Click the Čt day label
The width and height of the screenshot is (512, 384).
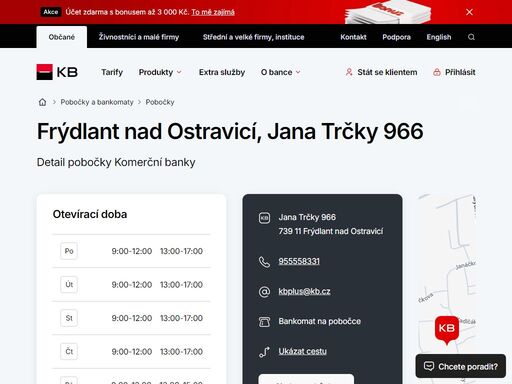point(69,351)
